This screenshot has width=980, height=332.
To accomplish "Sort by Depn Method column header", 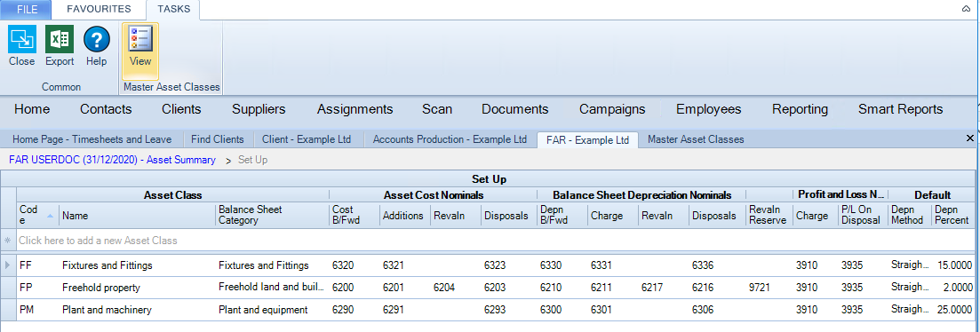I will pos(910,215).
